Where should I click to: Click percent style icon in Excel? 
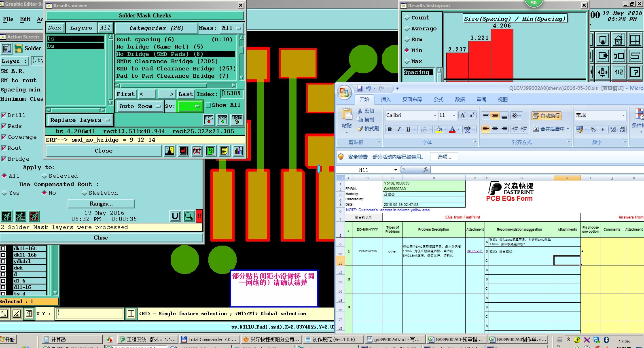(x=593, y=129)
